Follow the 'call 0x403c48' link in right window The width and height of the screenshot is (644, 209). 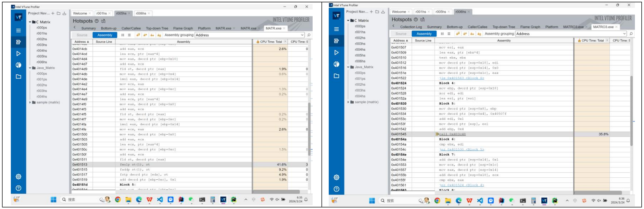[452, 134]
